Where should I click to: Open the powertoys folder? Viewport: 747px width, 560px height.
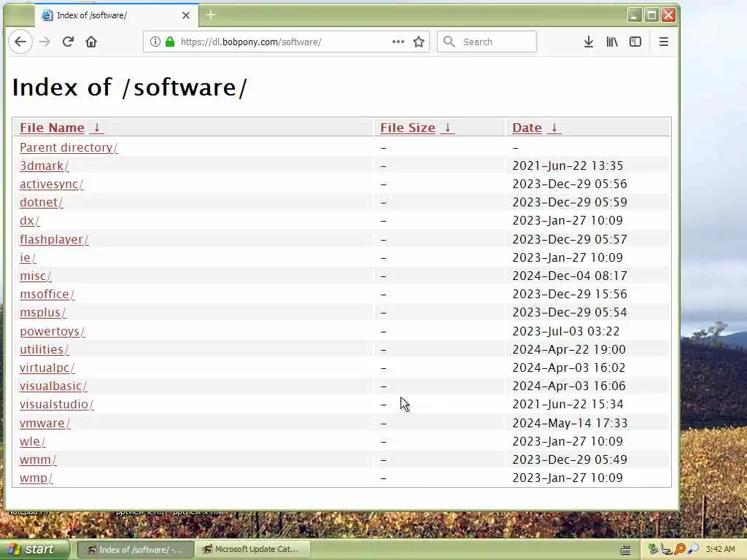(53, 332)
